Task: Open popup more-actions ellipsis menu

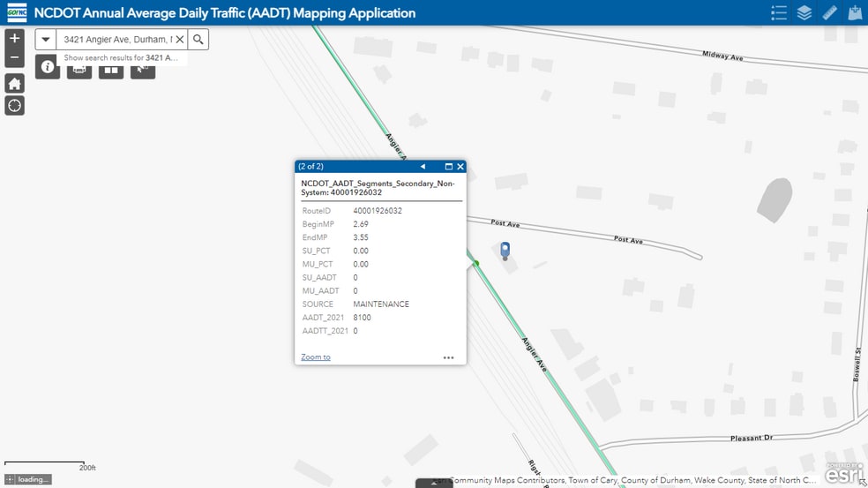Action: pyautogui.click(x=448, y=357)
